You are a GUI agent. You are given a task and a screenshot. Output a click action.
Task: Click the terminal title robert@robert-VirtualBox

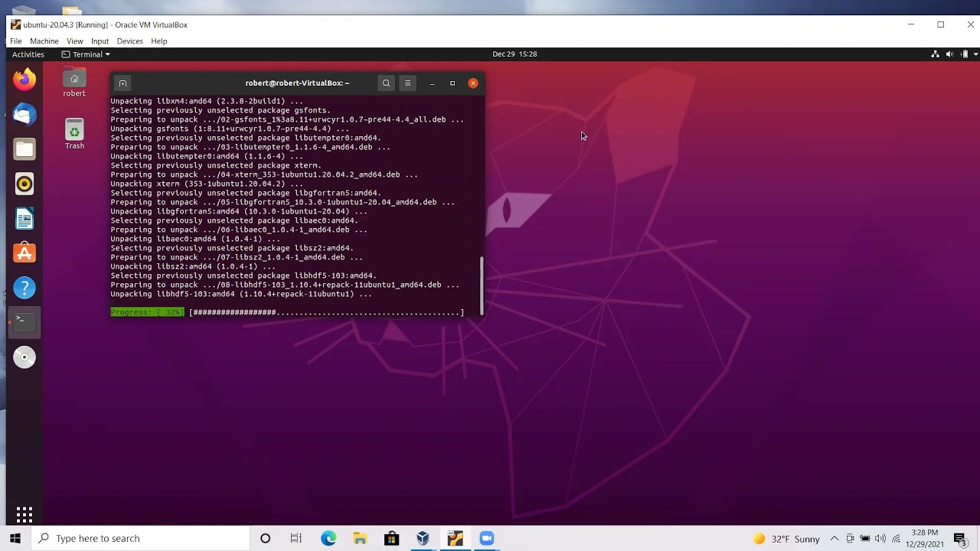297,83
